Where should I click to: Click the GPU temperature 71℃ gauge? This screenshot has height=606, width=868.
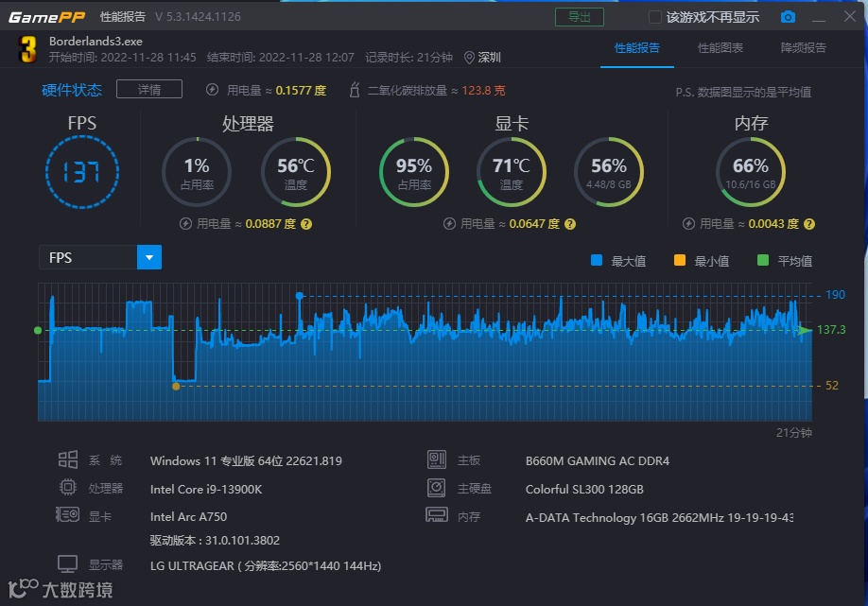coord(512,172)
